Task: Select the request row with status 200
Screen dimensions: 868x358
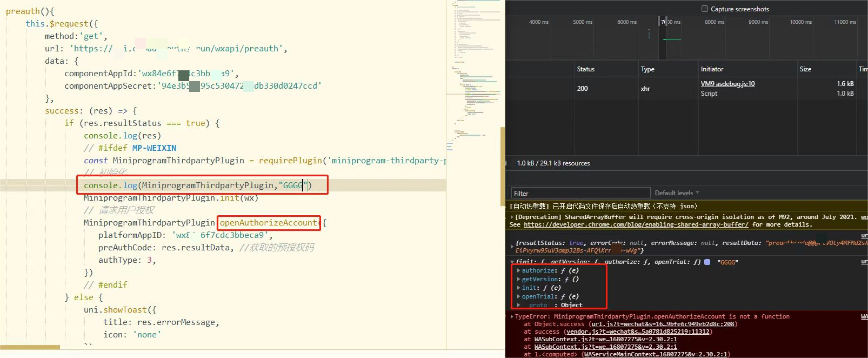Action: [x=686, y=88]
